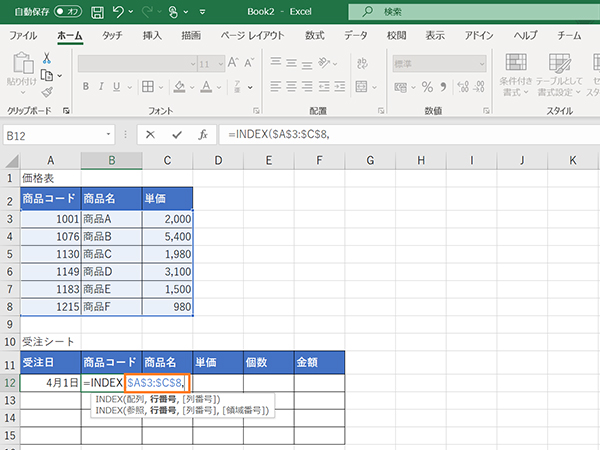Toggle the 自動保存 AutoSave switch
Viewport: 600px width, 450px height.
point(68,13)
